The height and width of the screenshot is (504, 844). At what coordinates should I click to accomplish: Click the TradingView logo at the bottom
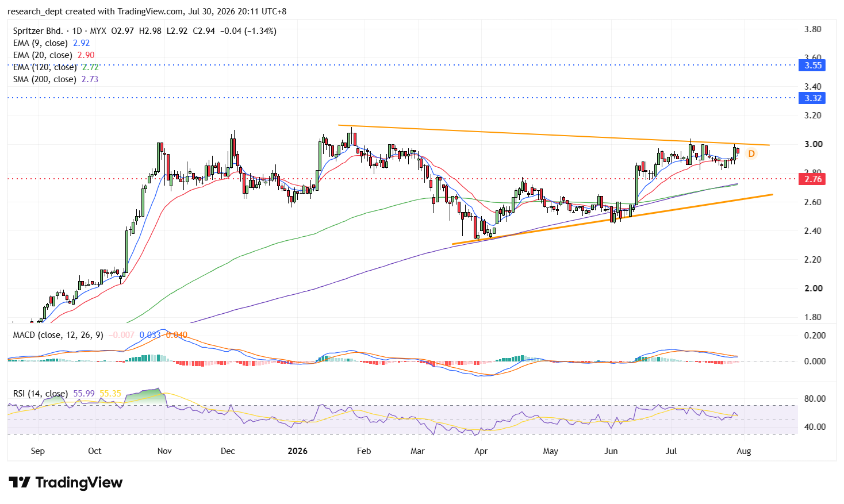click(66, 482)
